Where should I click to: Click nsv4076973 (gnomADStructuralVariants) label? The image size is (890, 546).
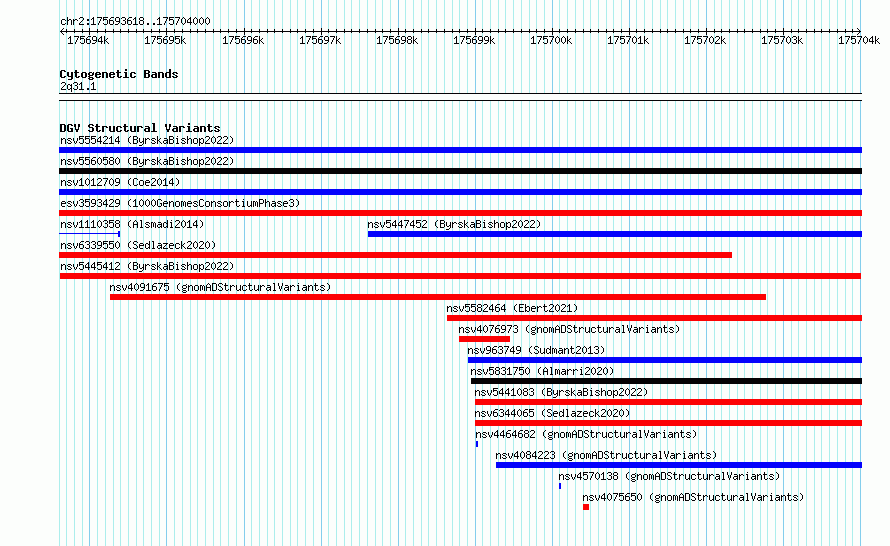[x=569, y=329]
